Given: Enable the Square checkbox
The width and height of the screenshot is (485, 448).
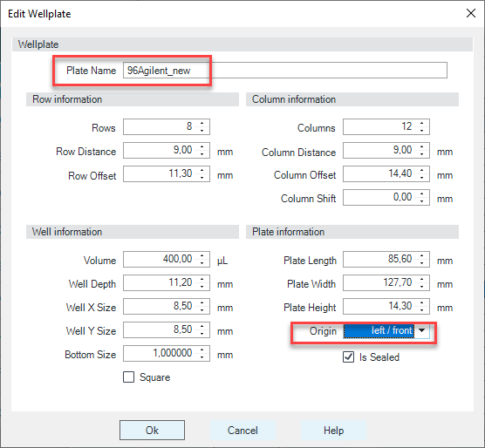Looking at the screenshot, I should click(129, 377).
